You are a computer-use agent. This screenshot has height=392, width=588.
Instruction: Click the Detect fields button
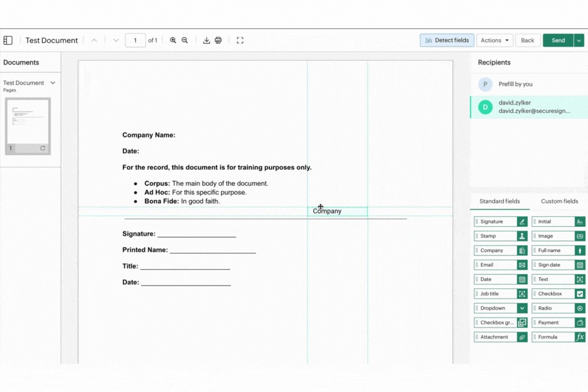pos(447,41)
